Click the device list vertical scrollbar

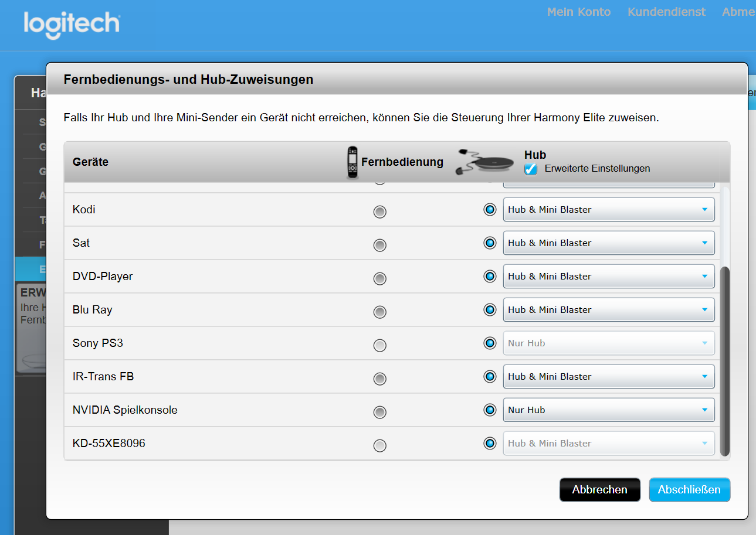click(x=724, y=360)
